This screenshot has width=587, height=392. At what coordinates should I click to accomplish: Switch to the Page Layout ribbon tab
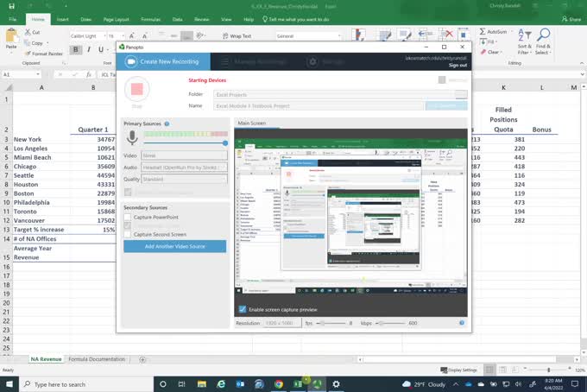(x=116, y=19)
